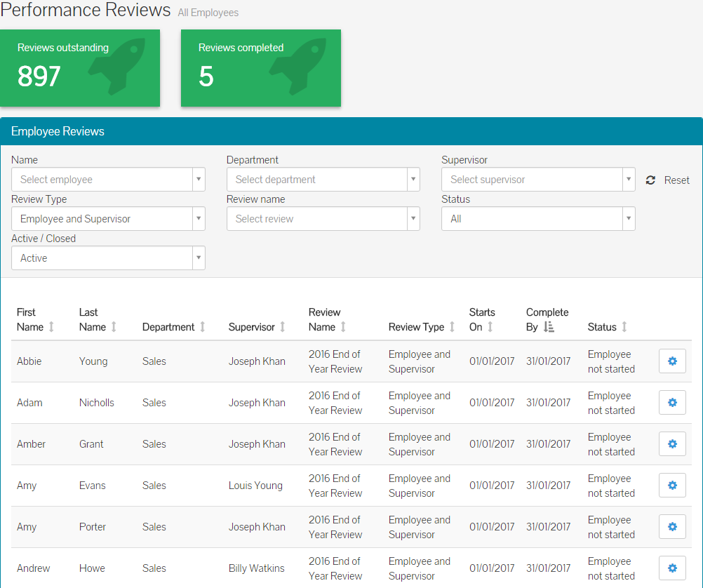Select first name Abbie in table

(29, 361)
